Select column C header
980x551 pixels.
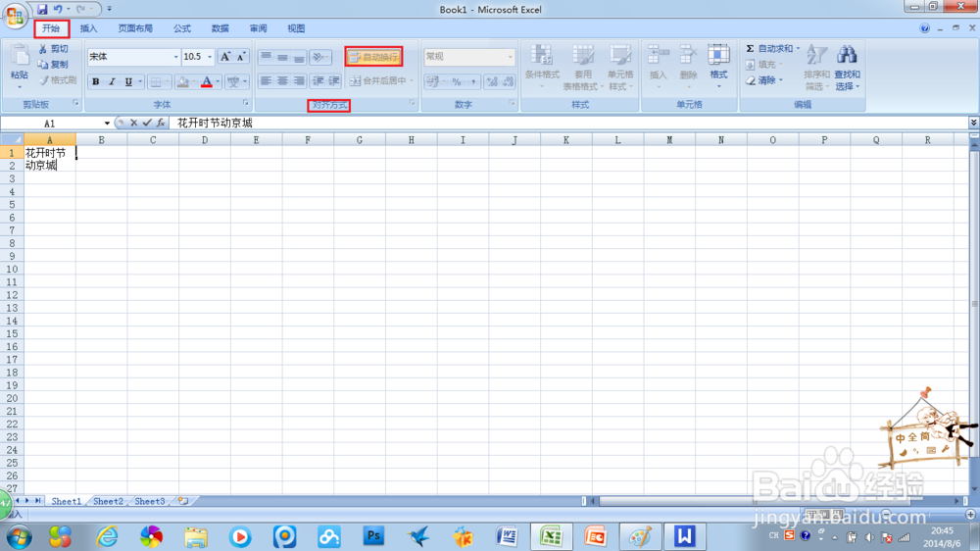click(153, 140)
